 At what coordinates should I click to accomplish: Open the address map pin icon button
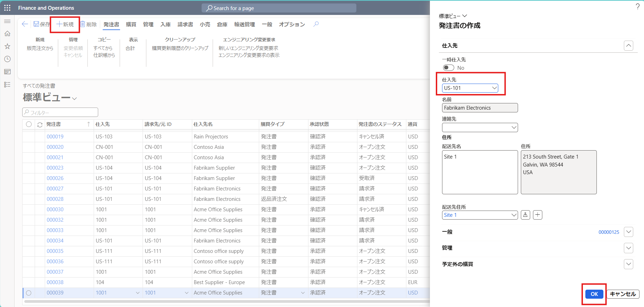(x=525, y=215)
